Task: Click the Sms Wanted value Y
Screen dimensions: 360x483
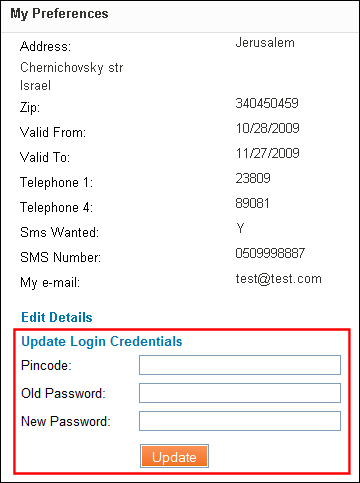Action: pos(240,228)
